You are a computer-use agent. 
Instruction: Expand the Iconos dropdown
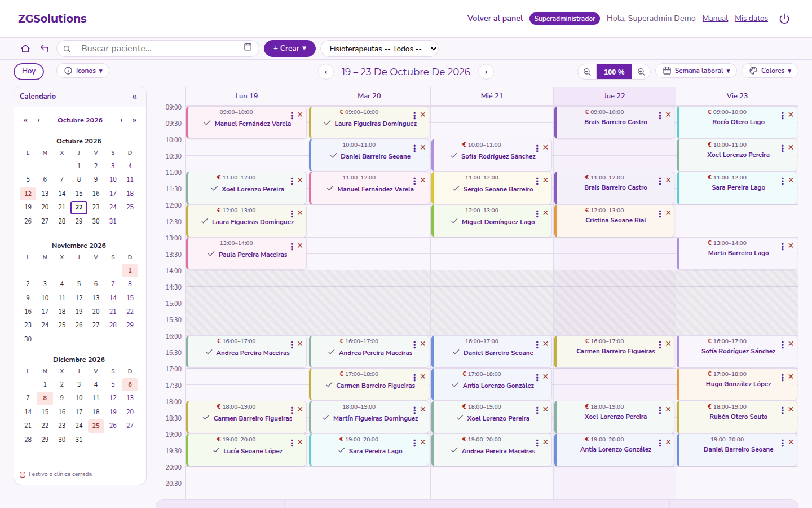coord(83,71)
